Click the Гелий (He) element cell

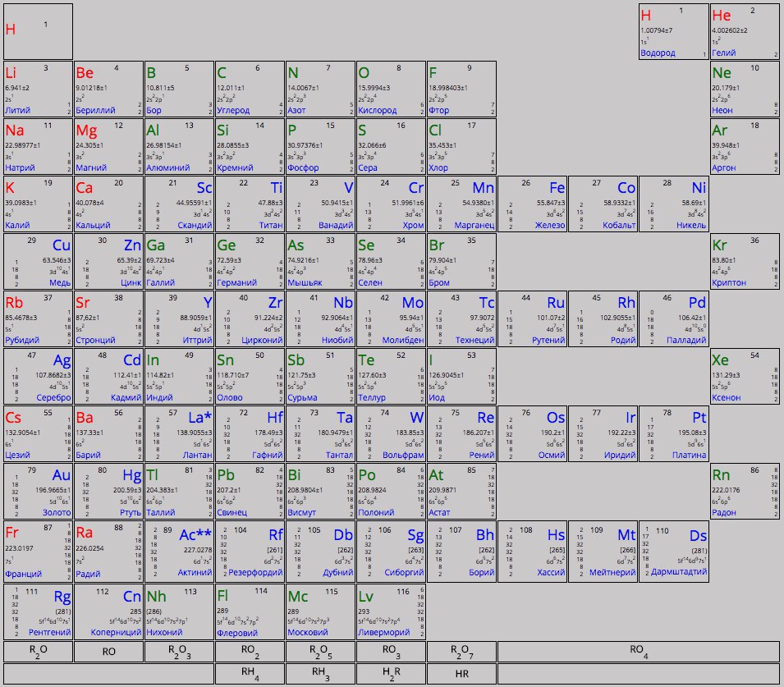click(x=744, y=31)
